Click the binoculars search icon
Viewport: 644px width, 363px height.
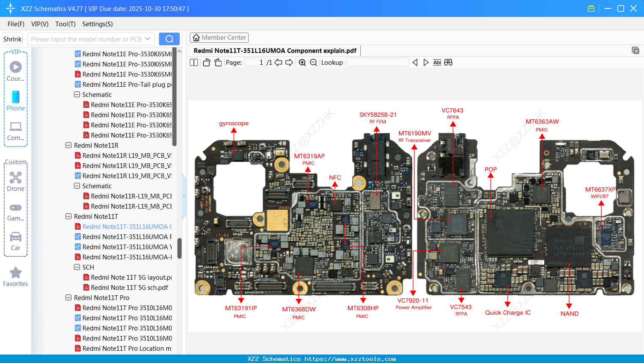click(x=448, y=62)
